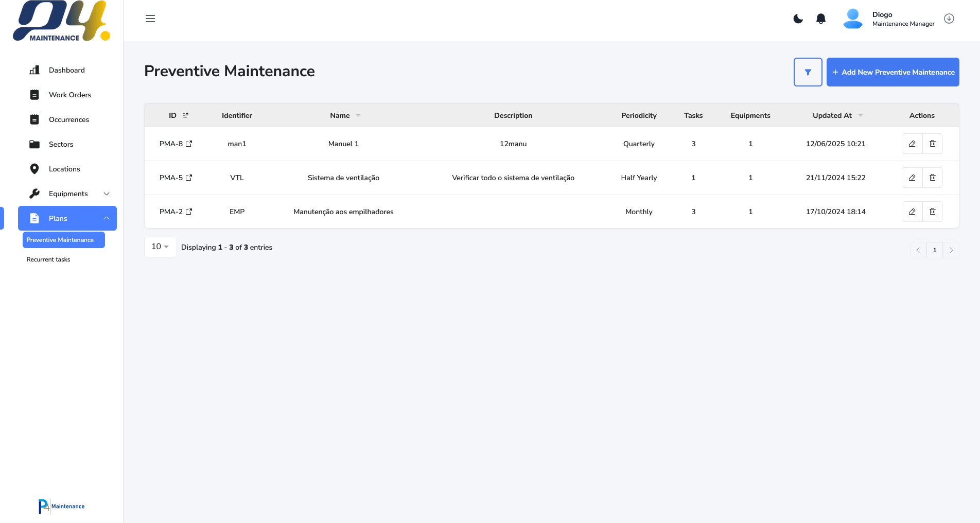Go to the next results page

pos(951,250)
